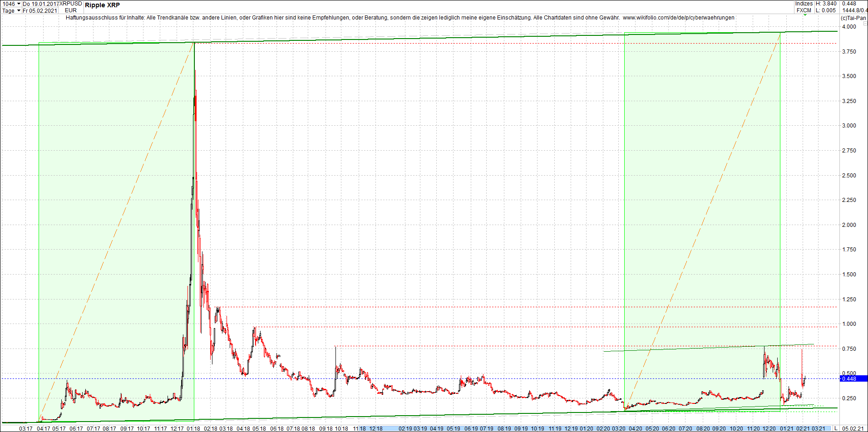Click the green triangle marker below FXCM
The width and height of the screenshot is (868, 432).
(x=805, y=15)
